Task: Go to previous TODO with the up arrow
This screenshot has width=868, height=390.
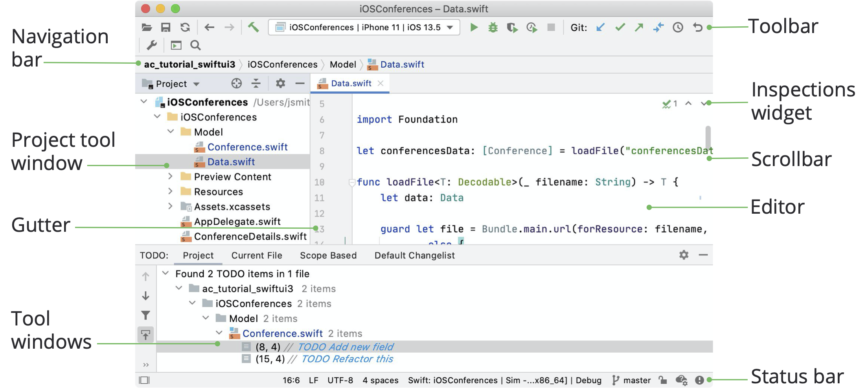Action: 145,276
